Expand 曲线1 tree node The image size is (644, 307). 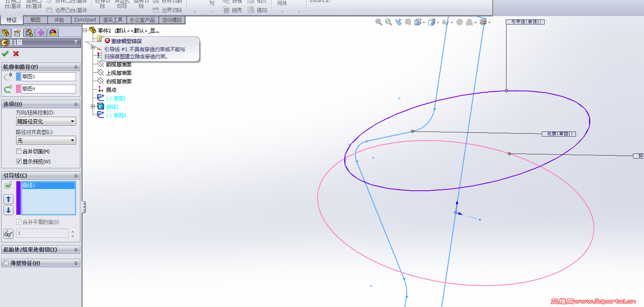pos(93,107)
